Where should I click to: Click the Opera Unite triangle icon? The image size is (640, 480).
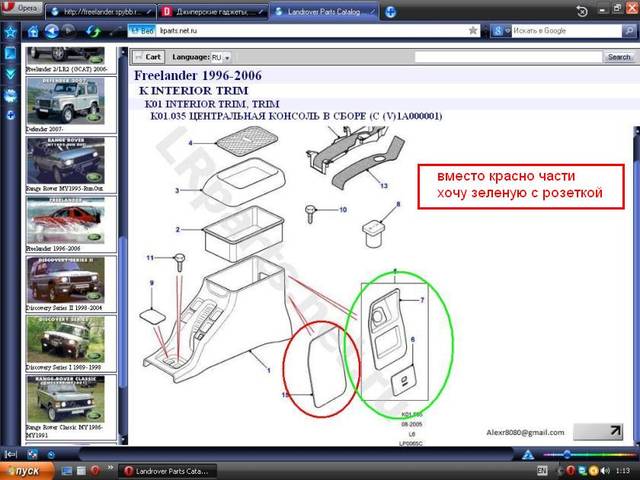click(527, 454)
